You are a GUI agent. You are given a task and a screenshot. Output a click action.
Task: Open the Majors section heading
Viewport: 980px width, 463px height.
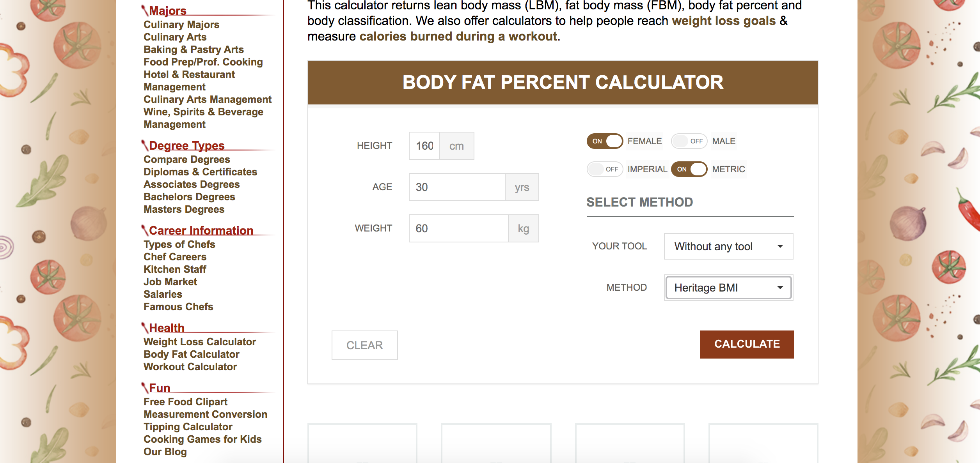click(x=167, y=11)
